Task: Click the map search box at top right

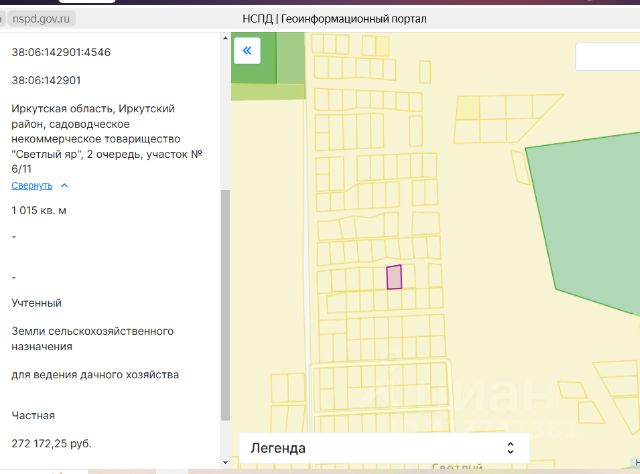Action: (608, 57)
